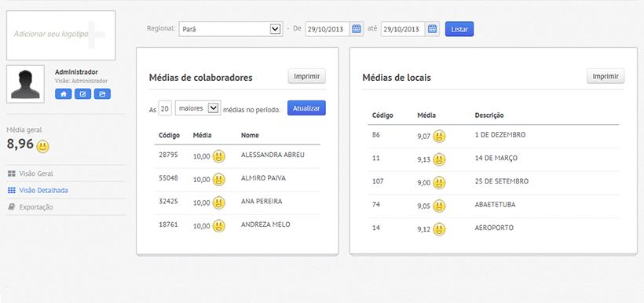Click the smiley in 1 DE DEZEMBRO row
This screenshot has height=303, width=644.
tap(439, 137)
